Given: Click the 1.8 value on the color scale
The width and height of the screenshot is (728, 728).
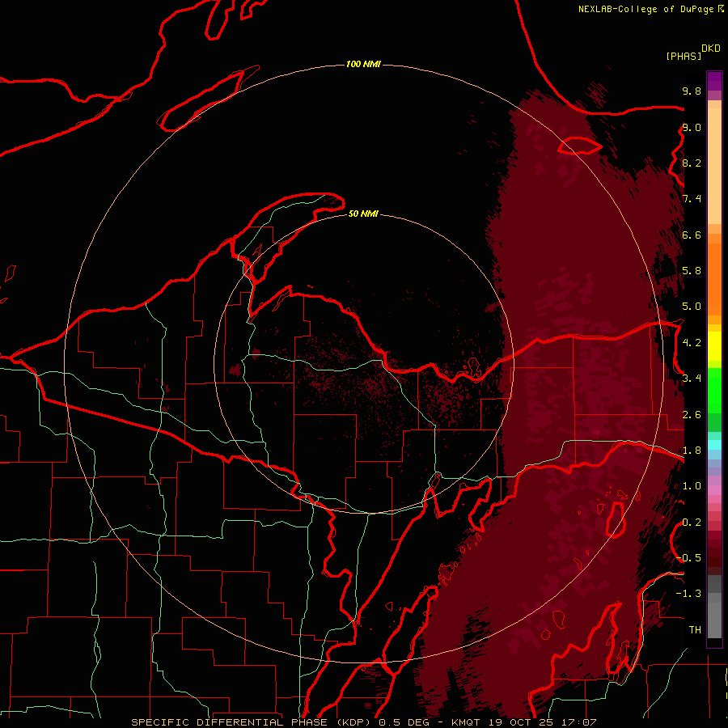Looking at the screenshot, I should pos(692,451).
